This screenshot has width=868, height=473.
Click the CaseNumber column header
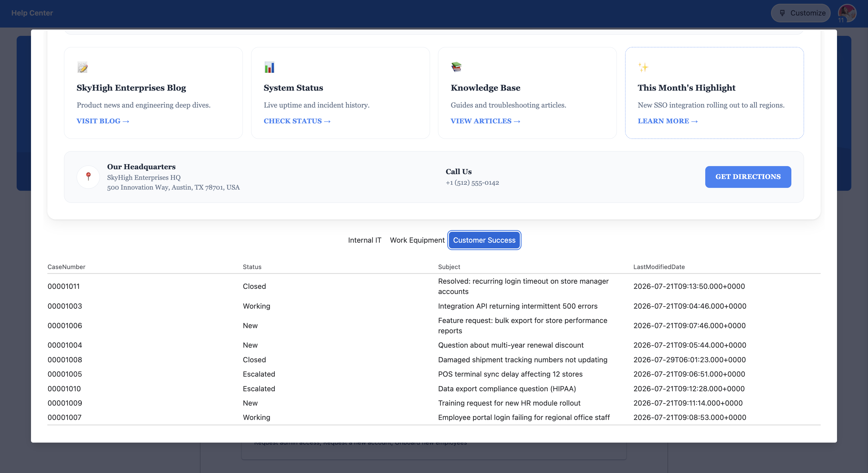pyautogui.click(x=66, y=267)
